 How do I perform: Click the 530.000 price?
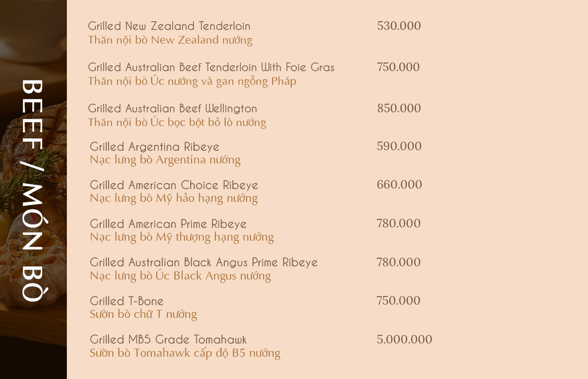[x=399, y=26]
